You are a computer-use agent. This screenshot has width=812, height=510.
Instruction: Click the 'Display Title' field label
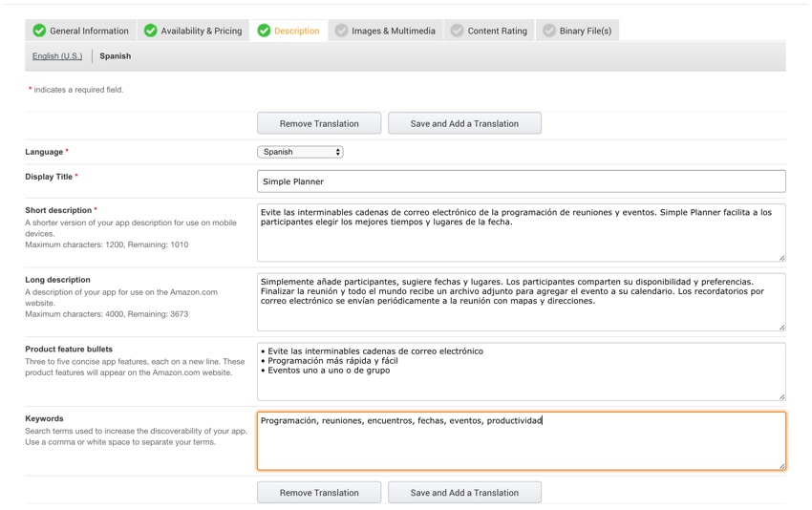[49, 177]
